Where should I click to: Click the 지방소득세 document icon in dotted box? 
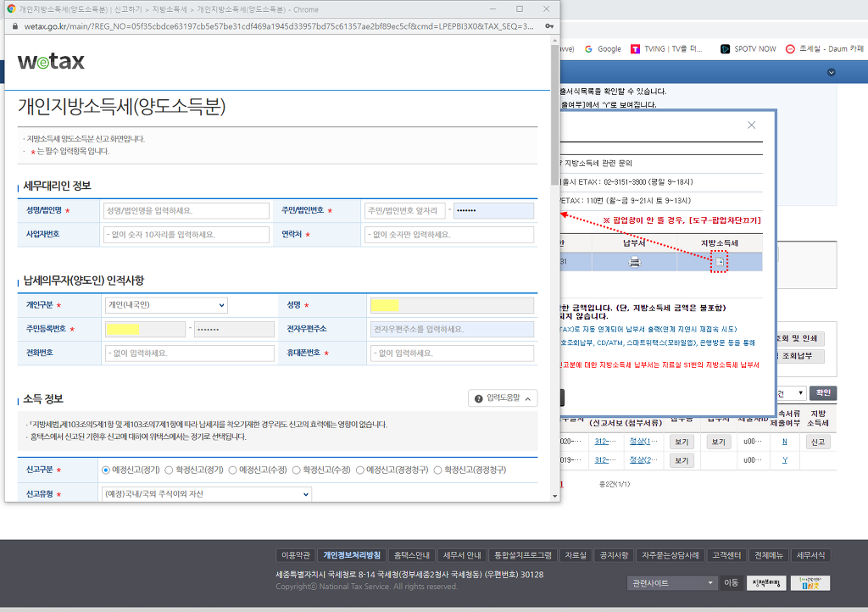719,262
